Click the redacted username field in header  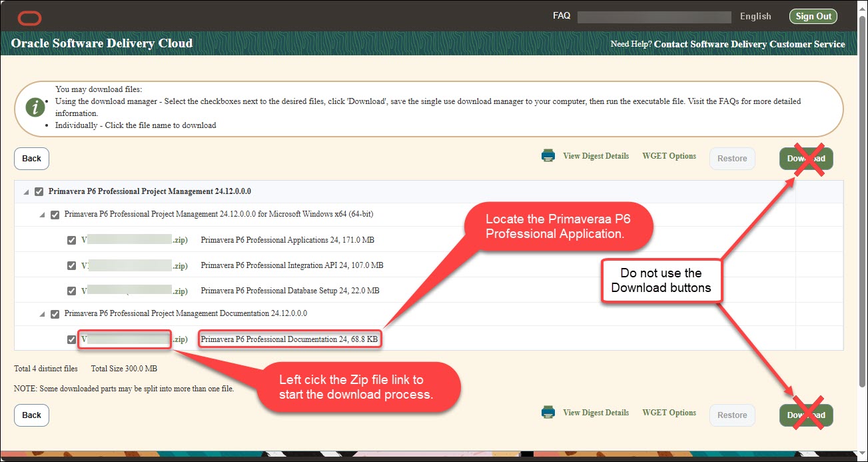[x=655, y=17]
